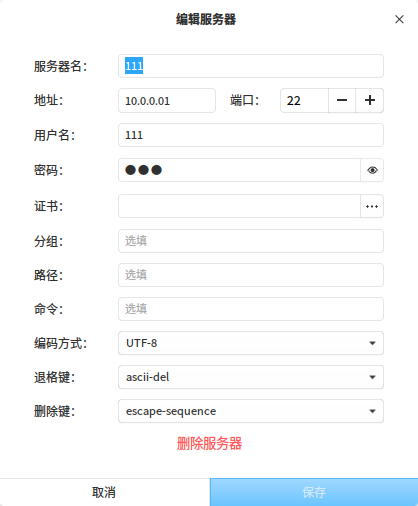Cancel editing with the 取消 button
Screen dimensions: 418x506
(x=104, y=492)
